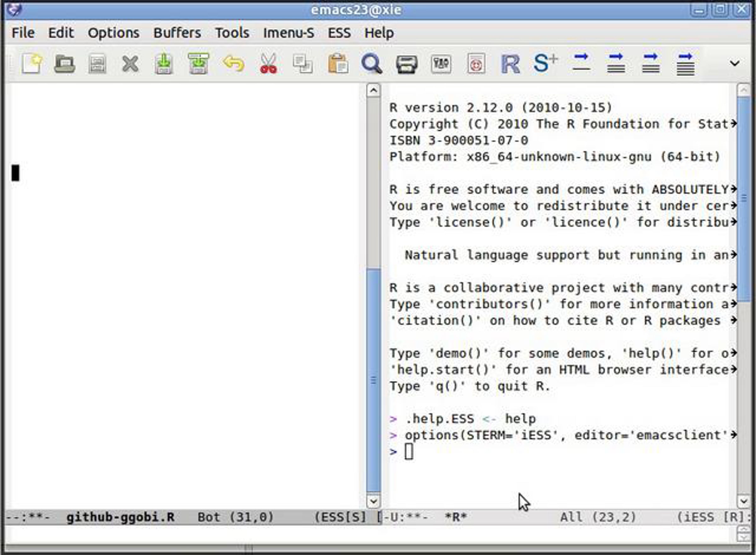Click eval region icon right of eval-line icon
Screen dimensions: 756x555
click(x=616, y=63)
